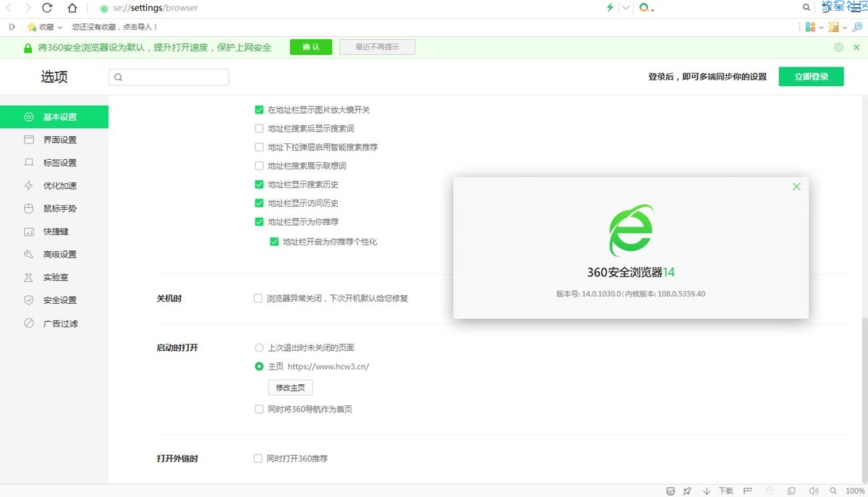Focus the settings search input field
The height and width of the screenshot is (497, 868).
click(x=169, y=77)
